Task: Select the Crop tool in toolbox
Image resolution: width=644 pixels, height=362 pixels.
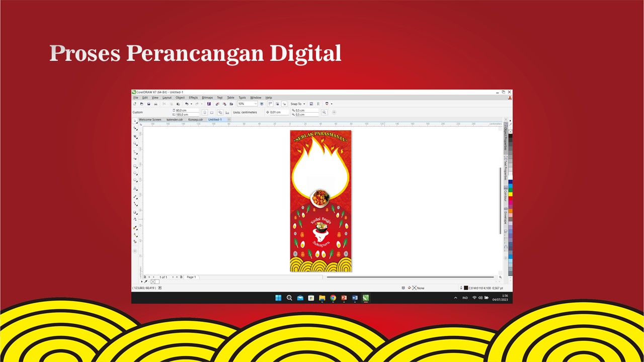Action: pyautogui.click(x=135, y=136)
